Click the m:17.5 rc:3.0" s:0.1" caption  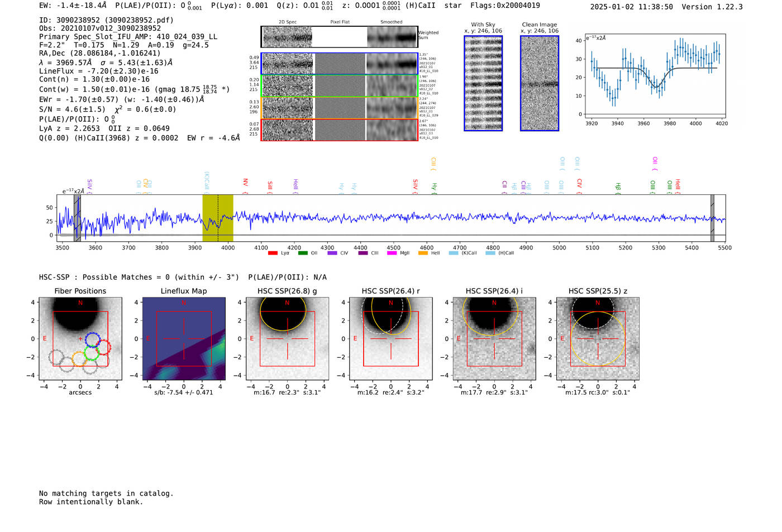tap(598, 392)
